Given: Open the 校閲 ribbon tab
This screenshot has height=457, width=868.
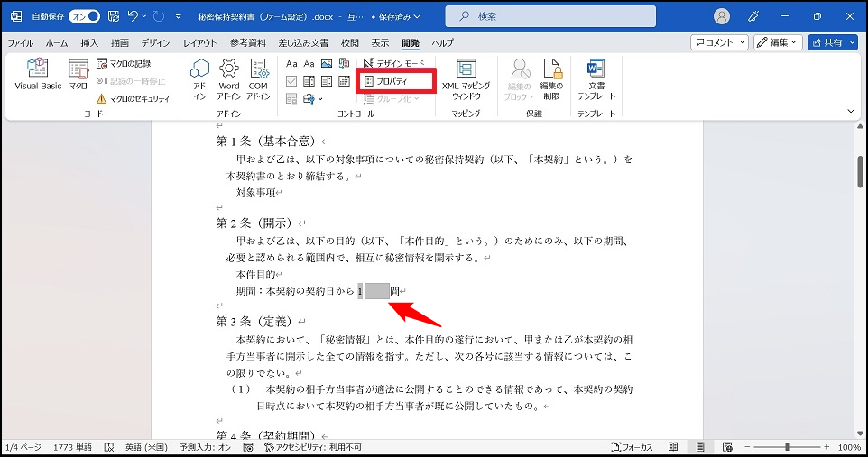Looking at the screenshot, I should click(349, 42).
